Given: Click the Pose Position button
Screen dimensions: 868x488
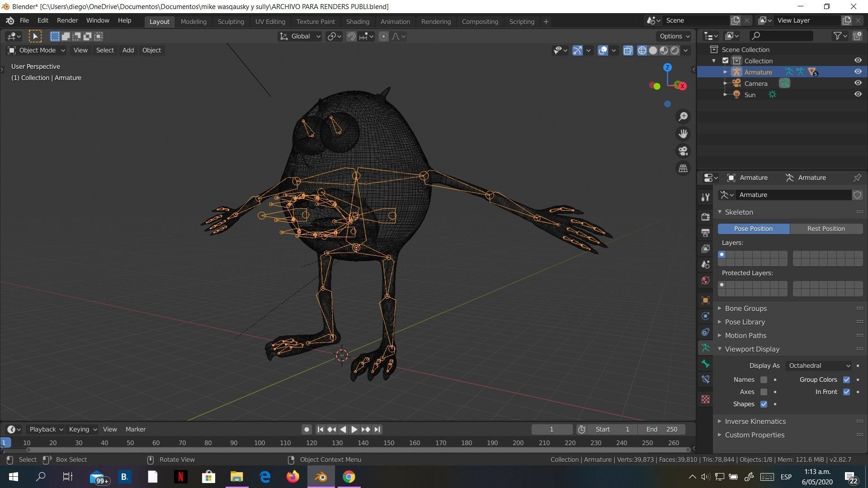Looking at the screenshot, I should [753, 229].
